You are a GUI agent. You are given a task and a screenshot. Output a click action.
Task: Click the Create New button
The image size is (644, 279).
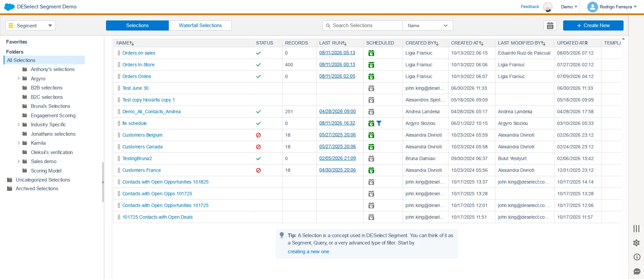(593, 25)
